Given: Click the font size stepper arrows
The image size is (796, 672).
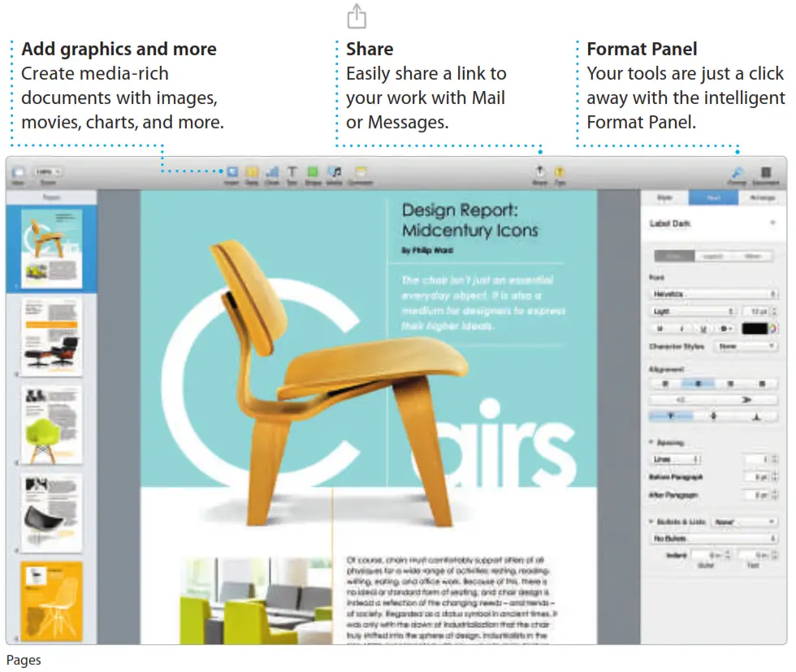Looking at the screenshot, I should [774, 311].
